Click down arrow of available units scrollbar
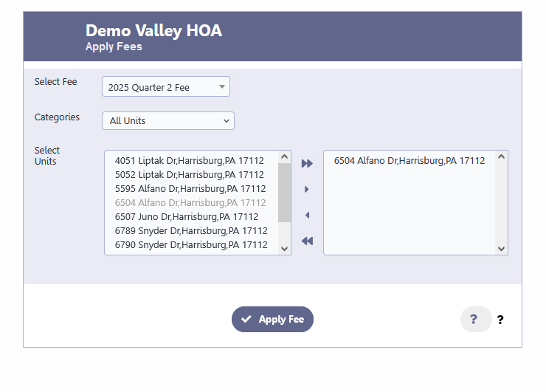The width and height of the screenshot is (546, 392). 285,249
